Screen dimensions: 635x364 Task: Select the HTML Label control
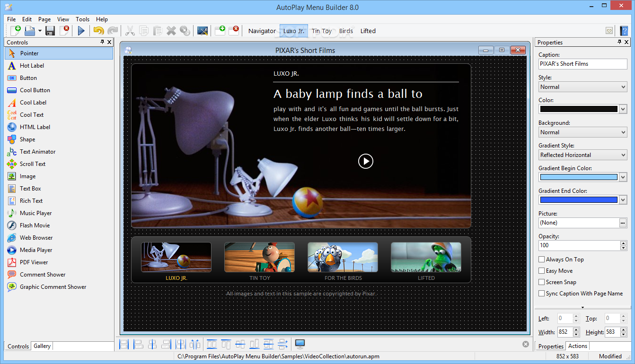(x=59, y=127)
